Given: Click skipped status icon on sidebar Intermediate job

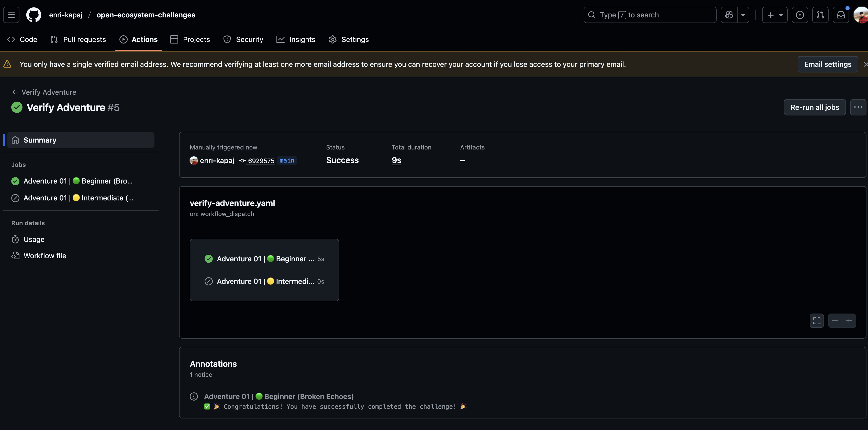Looking at the screenshot, I should click(15, 198).
